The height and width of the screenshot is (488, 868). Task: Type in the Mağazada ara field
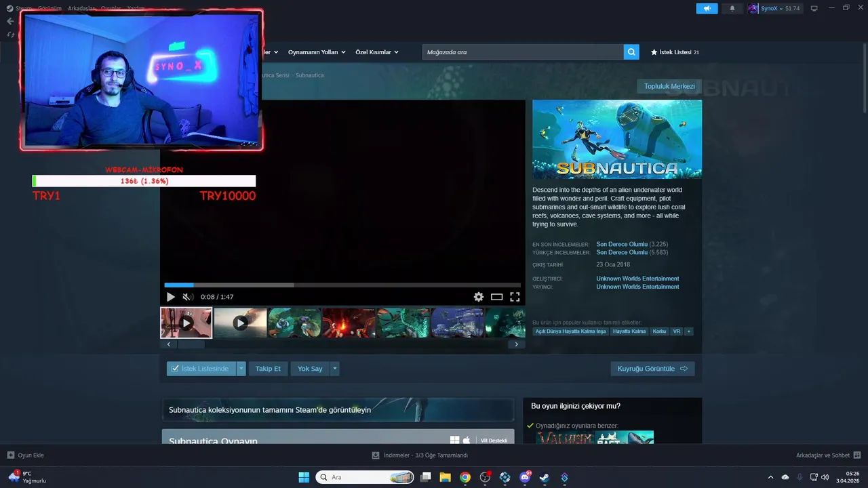pyautogui.click(x=523, y=52)
